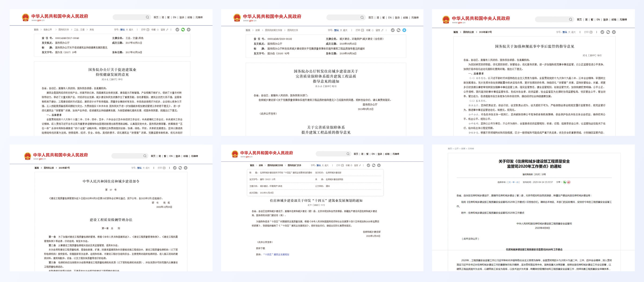This screenshot has width=644, height=282.
Task: Choose 大 font option on 2020年工作要点 page
Action: (x=509, y=182)
